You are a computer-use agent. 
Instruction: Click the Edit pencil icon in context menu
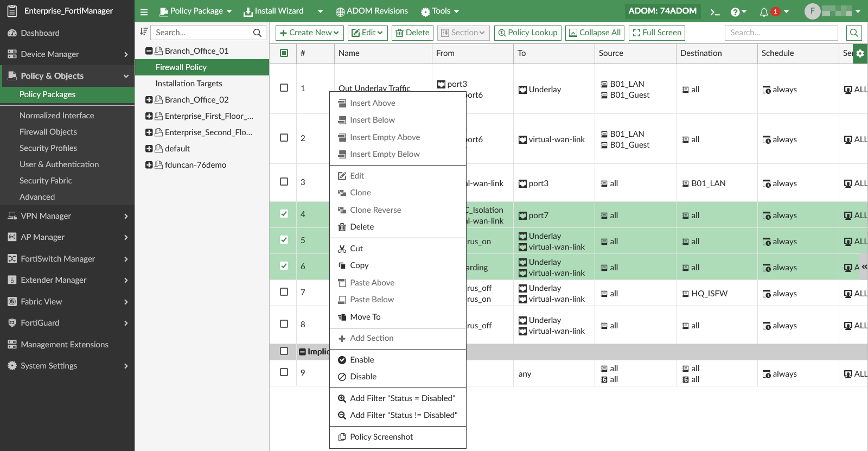pos(342,176)
